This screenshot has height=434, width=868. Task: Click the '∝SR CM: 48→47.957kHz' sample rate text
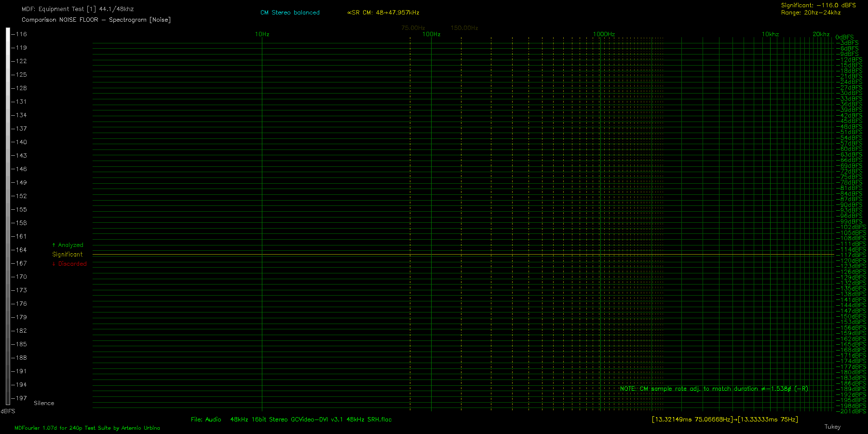pyautogui.click(x=383, y=13)
